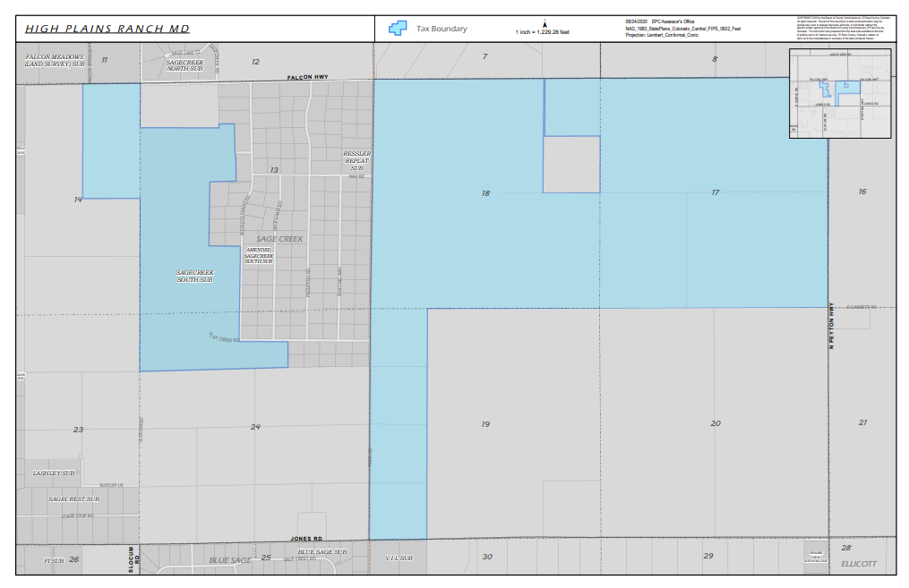Click section number 19 on the map
The image size is (909, 588).
[x=485, y=422]
